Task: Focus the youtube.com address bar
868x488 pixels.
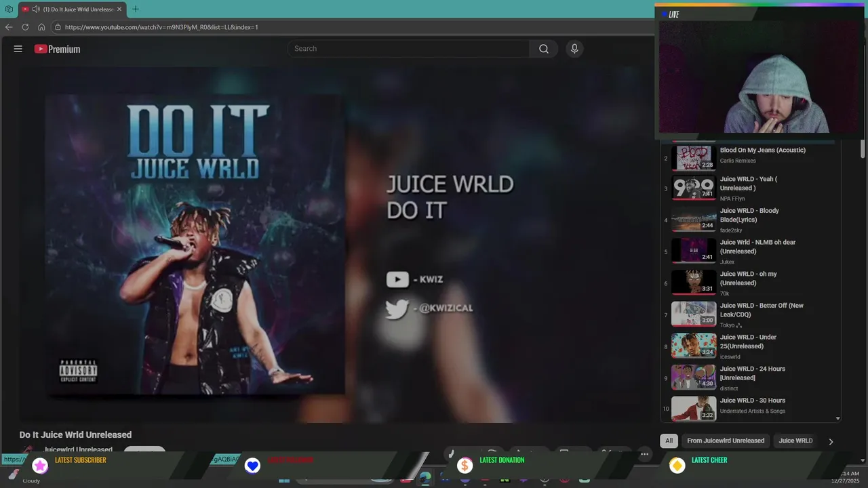Action: (351, 27)
